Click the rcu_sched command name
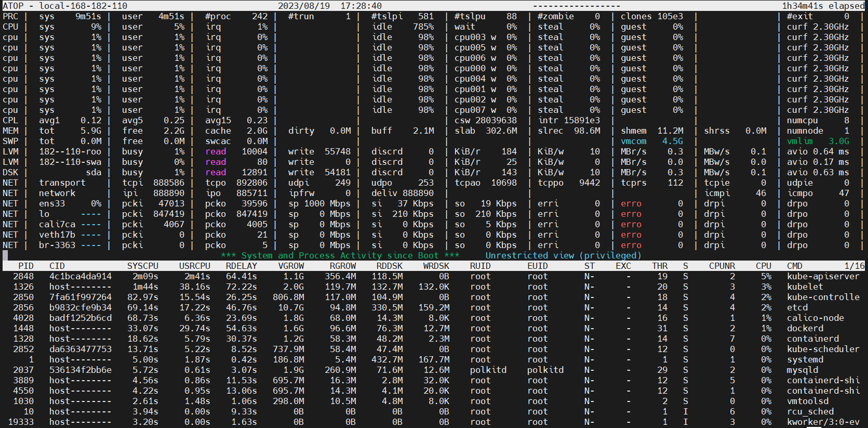The image size is (868, 428). tap(810, 411)
